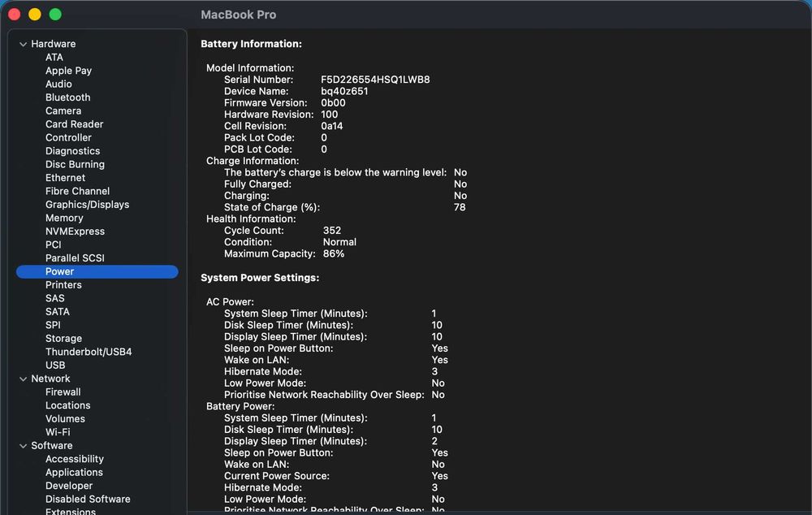Viewport: 812px width, 515px height.
Task: Select the Camera sidebar entry
Action: tap(63, 110)
